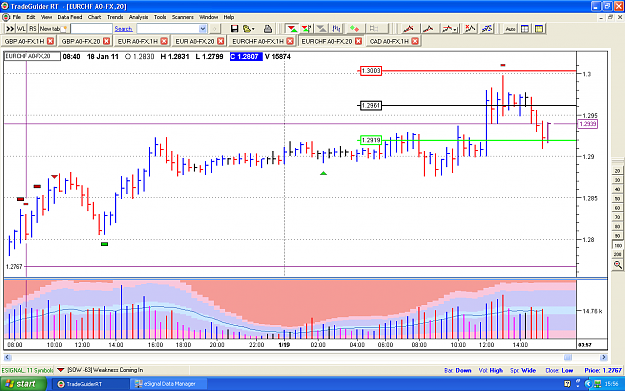Viewport: 625px width, 391px height.
Task: Close the GBP A0-FX,20 tab
Action: coord(106,41)
